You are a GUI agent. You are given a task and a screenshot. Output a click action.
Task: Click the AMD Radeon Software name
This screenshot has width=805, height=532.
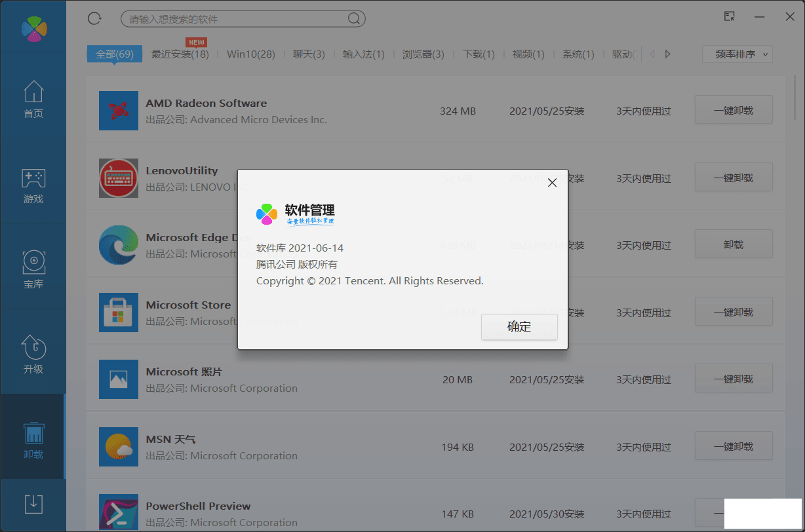point(206,104)
